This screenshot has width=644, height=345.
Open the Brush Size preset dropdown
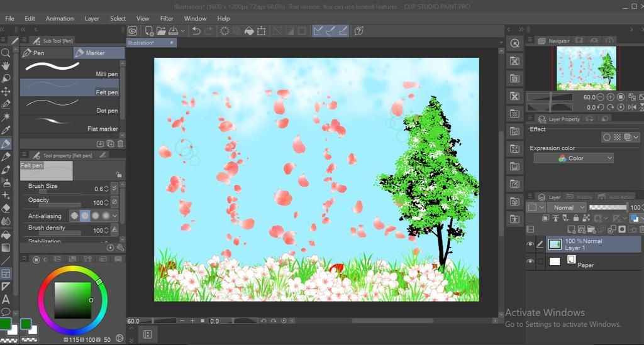click(x=114, y=189)
